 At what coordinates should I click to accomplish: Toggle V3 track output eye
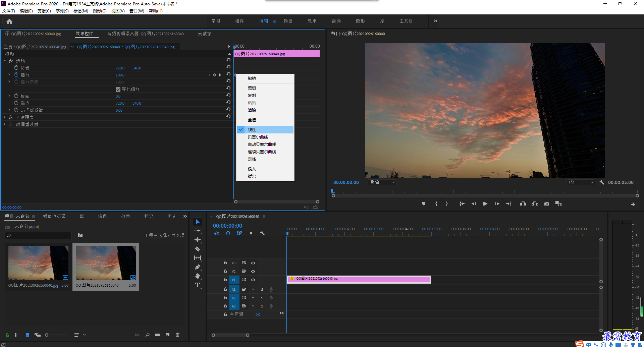253,263
